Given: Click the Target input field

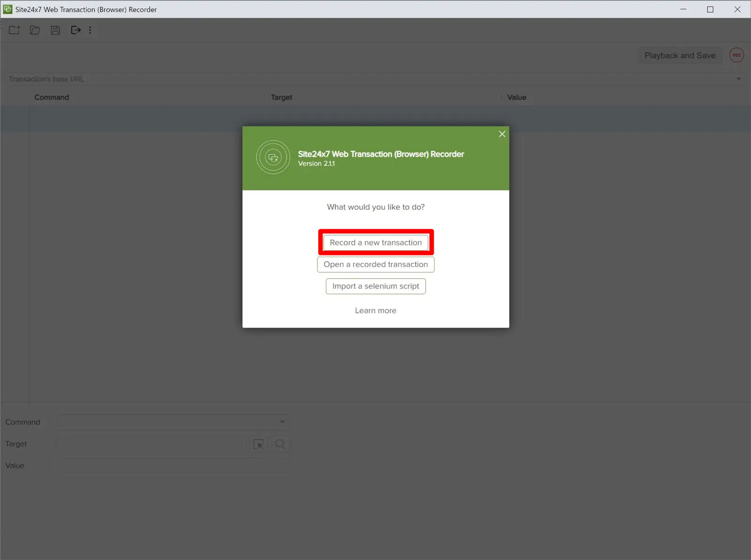Looking at the screenshot, I should coord(151,444).
